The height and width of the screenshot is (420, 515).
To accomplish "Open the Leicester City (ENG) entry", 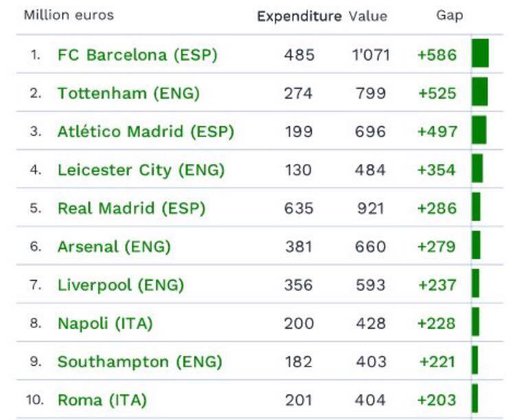I will (x=141, y=170).
